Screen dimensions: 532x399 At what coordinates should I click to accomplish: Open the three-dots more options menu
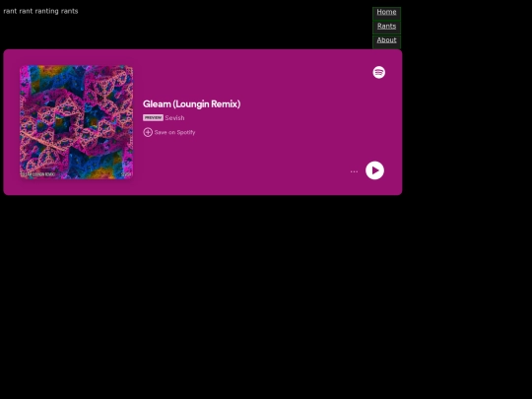pos(354,171)
